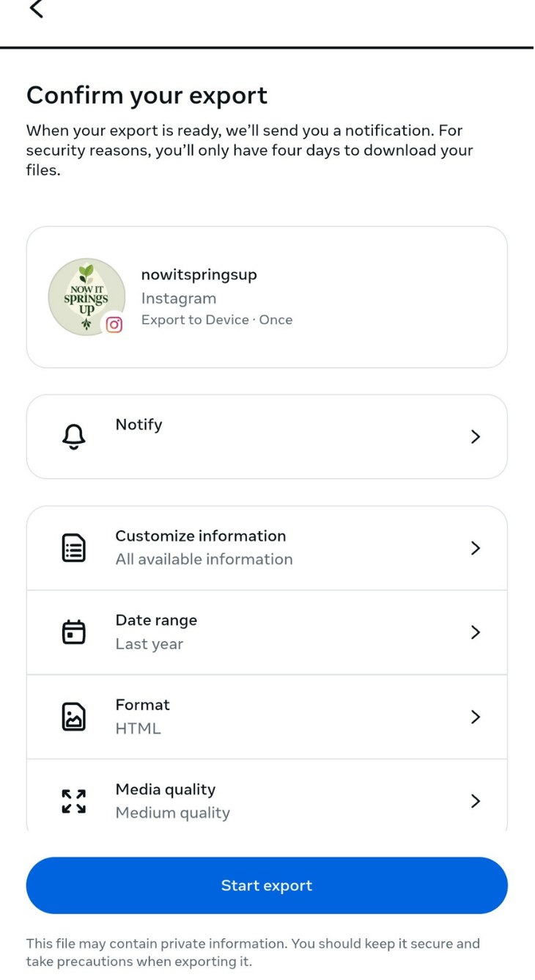This screenshot has height=980, width=535.
Task: Select the Notify label
Action: pyautogui.click(x=139, y=425)
